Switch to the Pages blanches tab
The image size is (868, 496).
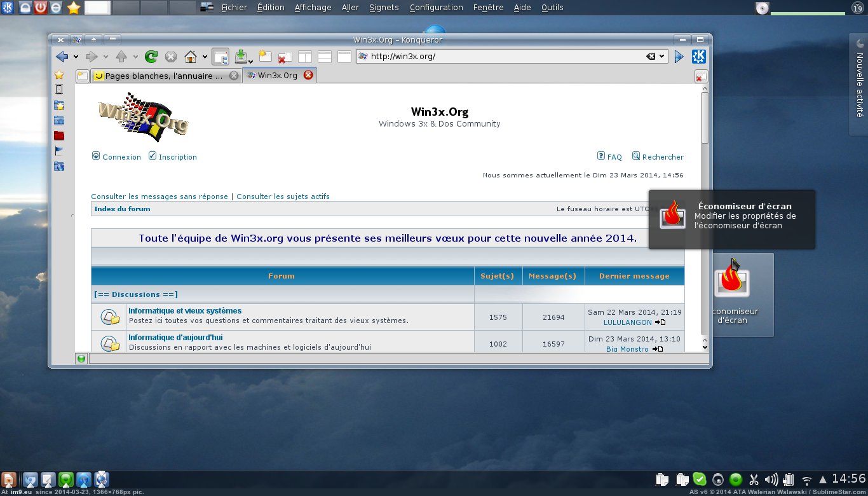click(x=163, y=76)
